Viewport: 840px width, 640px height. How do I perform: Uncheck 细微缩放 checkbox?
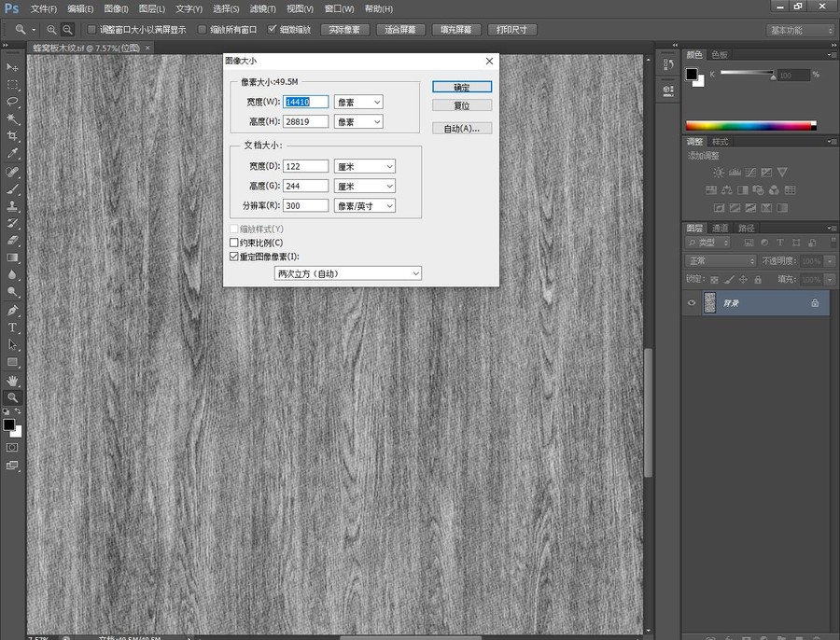coord(273,30)
